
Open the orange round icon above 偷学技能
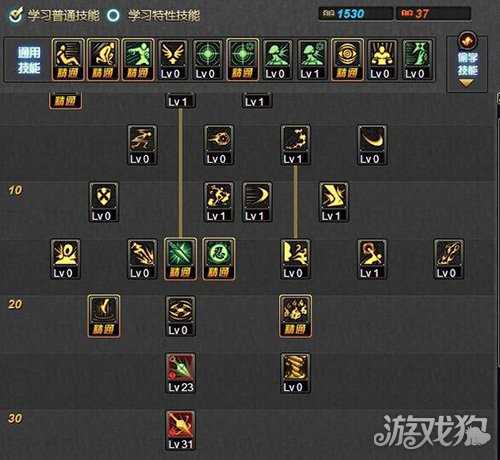click(x=467, y=41)
